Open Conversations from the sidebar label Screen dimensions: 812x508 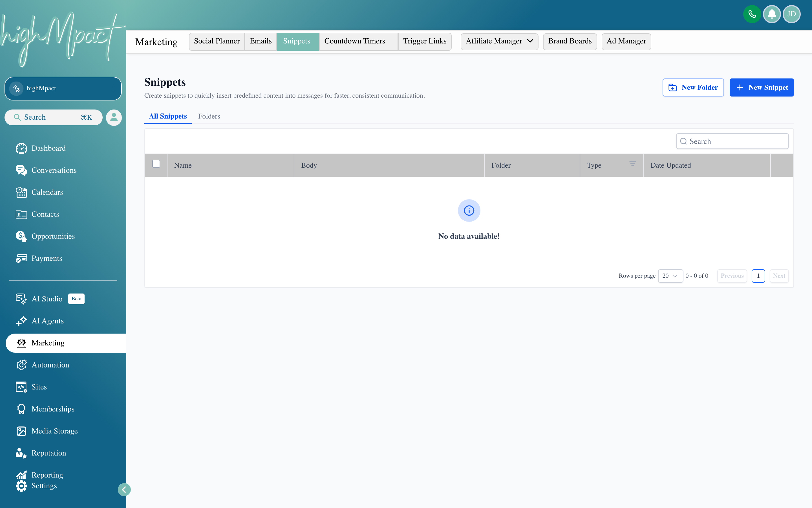[x=54, y=170]
